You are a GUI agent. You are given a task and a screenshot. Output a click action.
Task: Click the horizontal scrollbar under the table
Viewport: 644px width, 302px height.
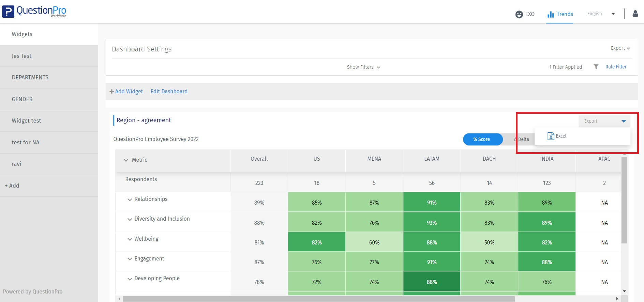pos(318,299)
